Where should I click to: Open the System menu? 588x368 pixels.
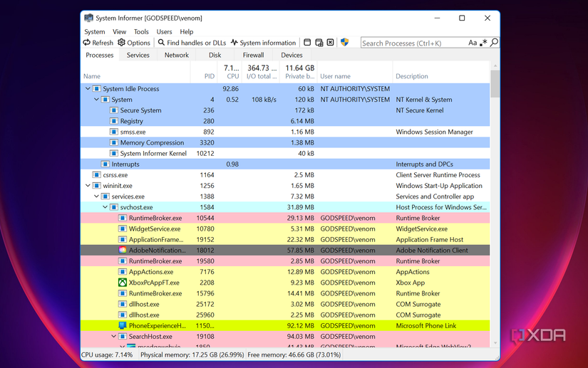coord(95,32)
